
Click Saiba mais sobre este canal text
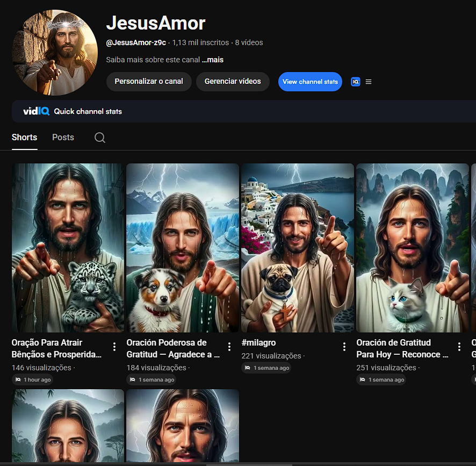[x=153, y=60]
